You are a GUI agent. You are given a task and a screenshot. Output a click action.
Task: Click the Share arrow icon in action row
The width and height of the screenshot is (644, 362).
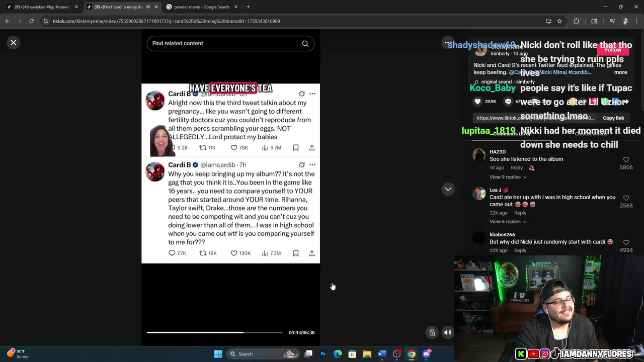[x=625, y=102]
